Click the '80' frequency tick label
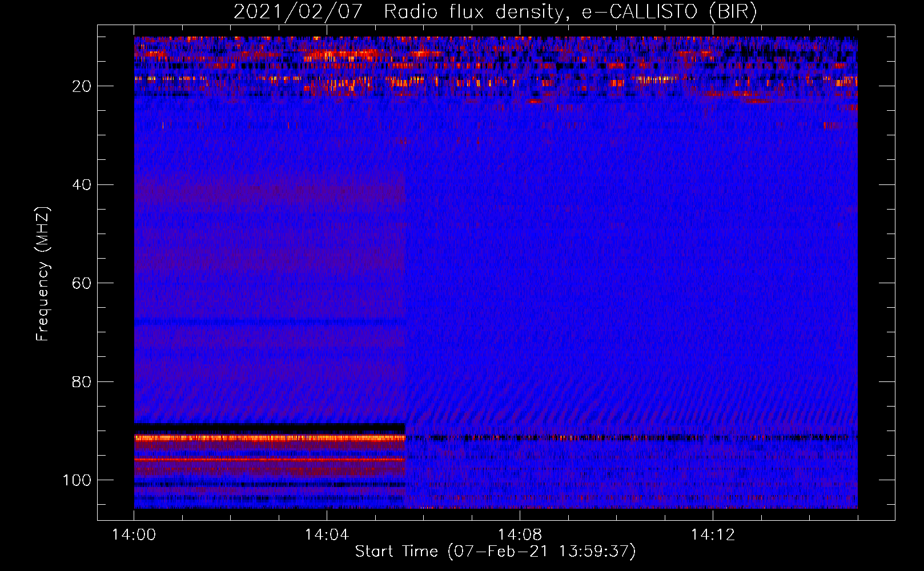The width and height of the screenshot is (924, 571). [82, 381]
